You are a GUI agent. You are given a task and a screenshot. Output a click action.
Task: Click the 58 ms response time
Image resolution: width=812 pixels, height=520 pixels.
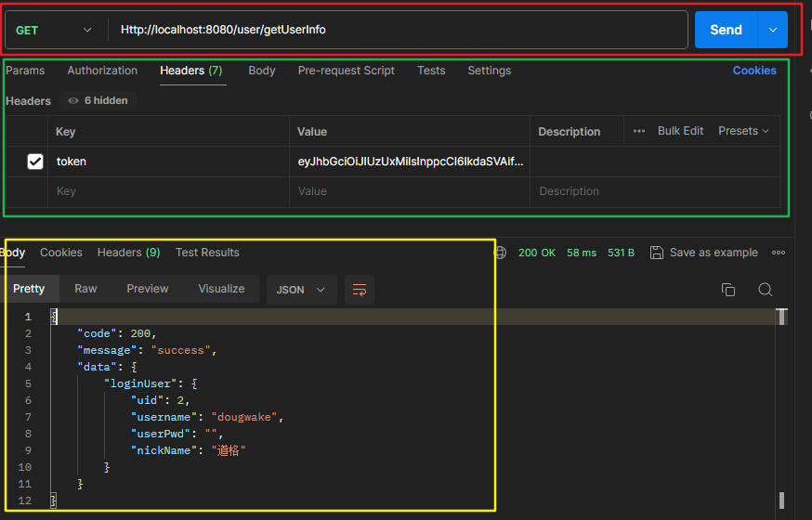pyautogui.click(x=581, y=253)
